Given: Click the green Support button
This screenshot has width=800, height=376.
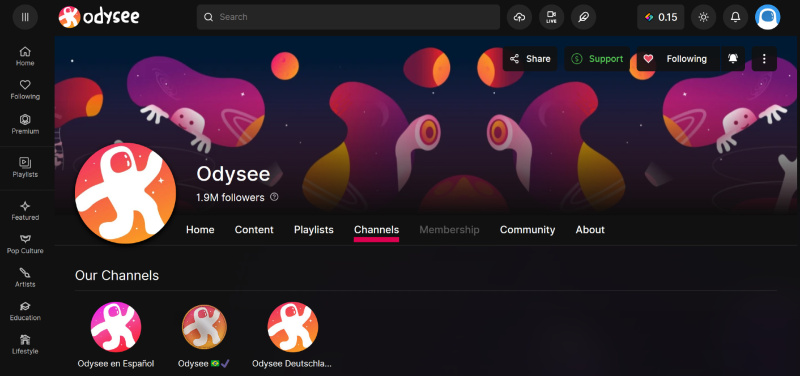Looking at the screenshot, I should [597, 59].
